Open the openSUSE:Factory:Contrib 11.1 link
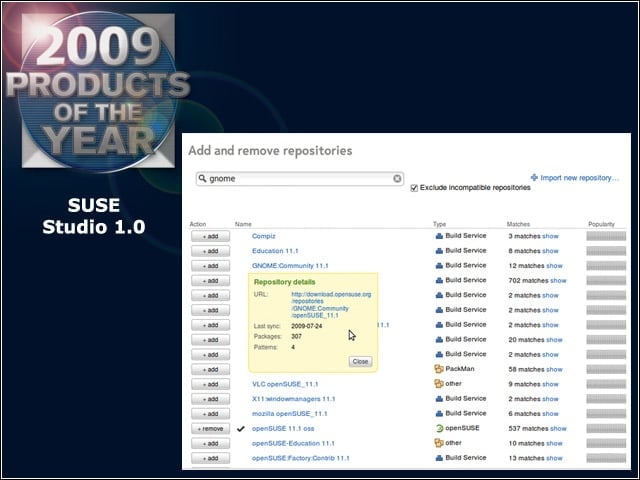This screenshot has width=640, height=480. 300,458
